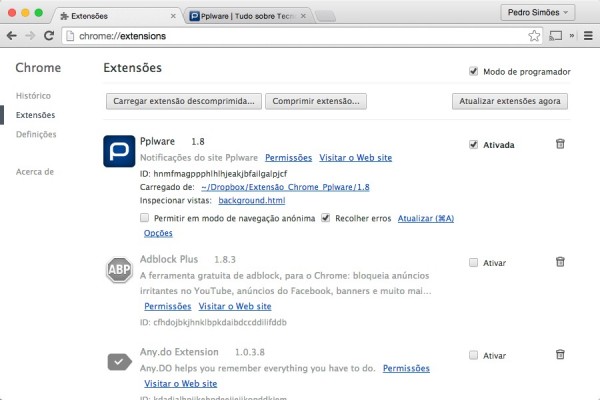600x400 pixels.
Task: Click the Any.do checkmark logo
Action: pyautogui.click(x=119, y=362)
